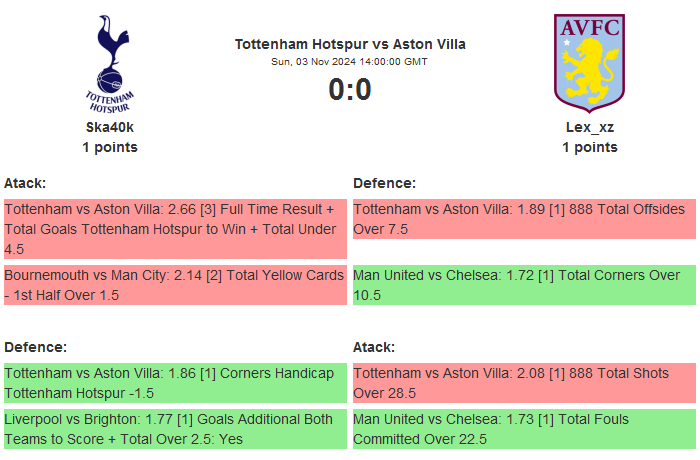The image size is (700, 460).
Task: Open Lex_xz user profile name
Action: [590, 127]
